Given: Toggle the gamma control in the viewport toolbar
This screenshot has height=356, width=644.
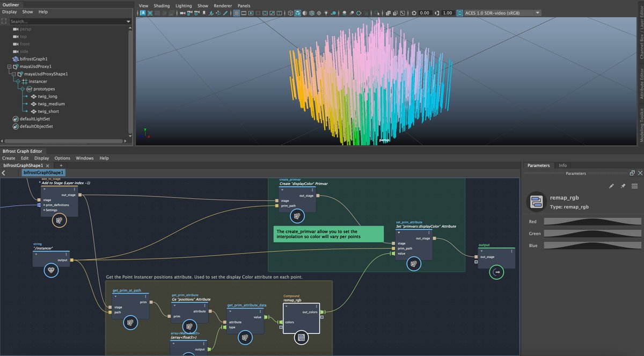Looking at the screenshot, I should click(437, 12).
